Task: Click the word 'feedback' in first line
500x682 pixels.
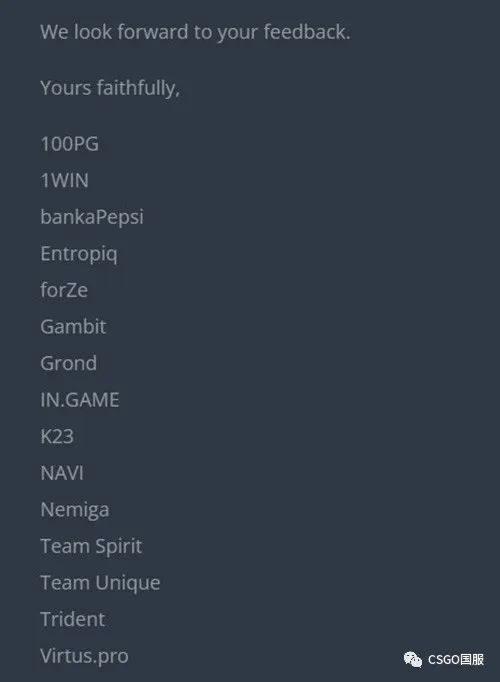Action: pyautogui.click(x=307, y=32)
